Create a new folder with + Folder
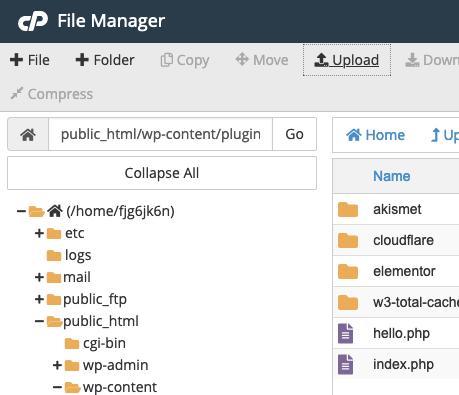 point(105,60)
